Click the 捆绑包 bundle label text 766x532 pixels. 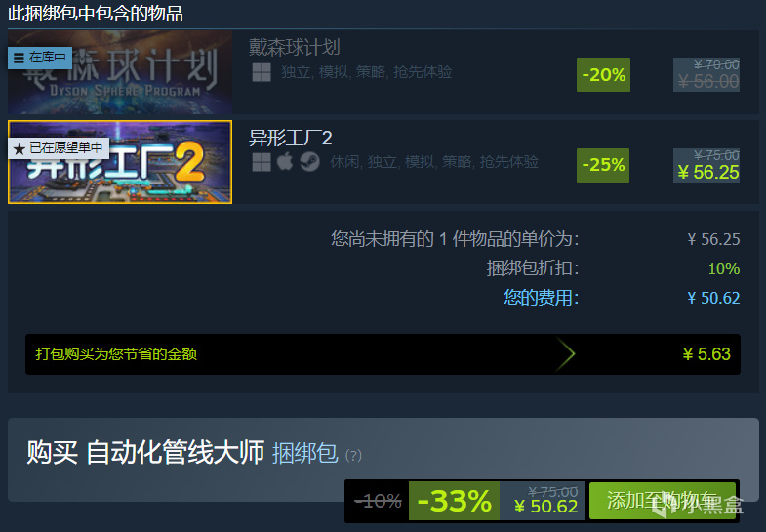(x=304, y=453)
